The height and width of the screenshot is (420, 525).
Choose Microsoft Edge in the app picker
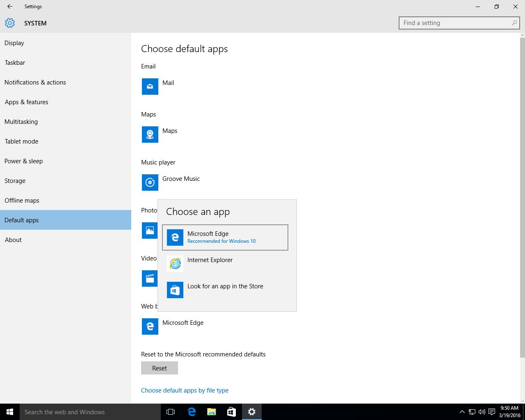click(225, 237)
